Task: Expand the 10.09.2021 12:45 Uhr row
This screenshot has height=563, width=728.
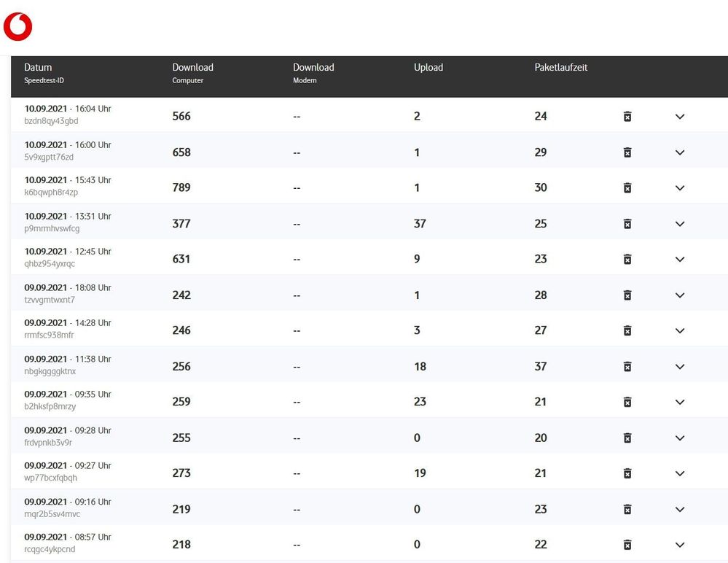Action: click(680, 260)
